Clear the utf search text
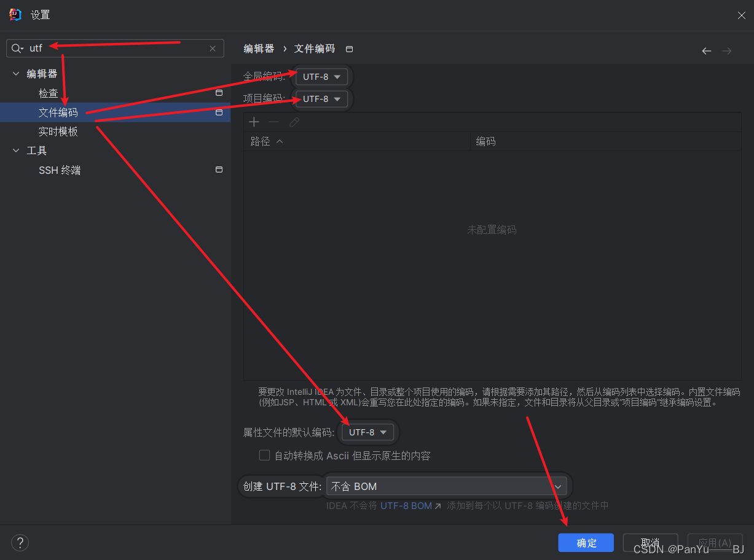754x560 pixels. pos(213,49)
